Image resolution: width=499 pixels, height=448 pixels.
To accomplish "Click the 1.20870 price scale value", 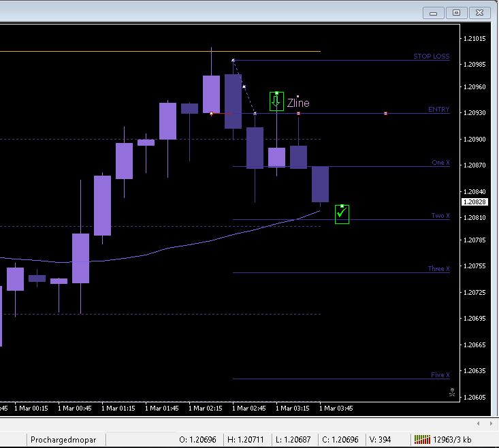I will 474,165.
